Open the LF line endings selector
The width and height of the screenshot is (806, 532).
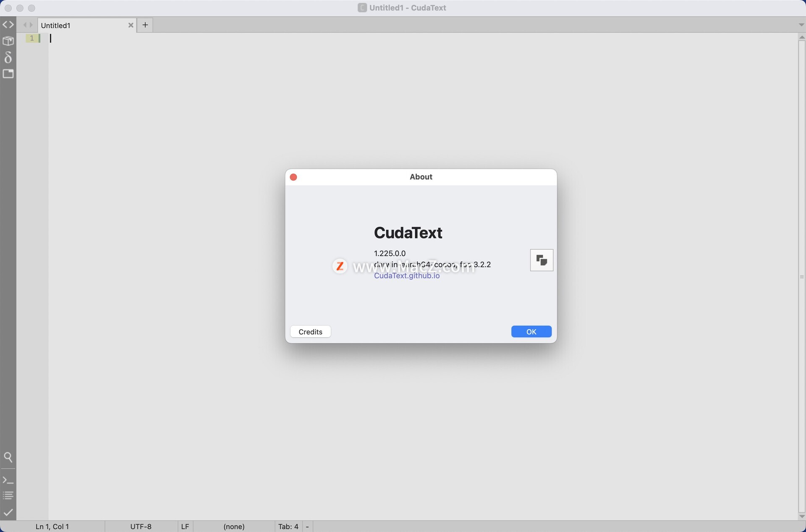(185, 527)
